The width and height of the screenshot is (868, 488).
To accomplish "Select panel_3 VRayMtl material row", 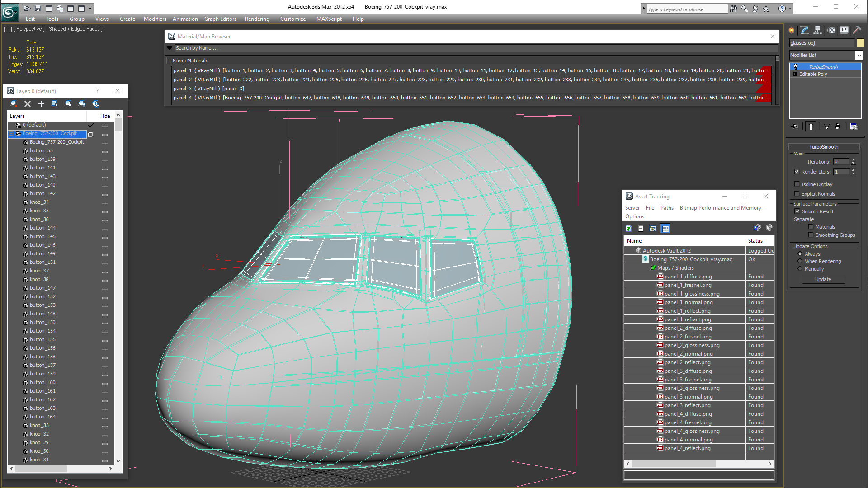I will (x=471, y=89).
